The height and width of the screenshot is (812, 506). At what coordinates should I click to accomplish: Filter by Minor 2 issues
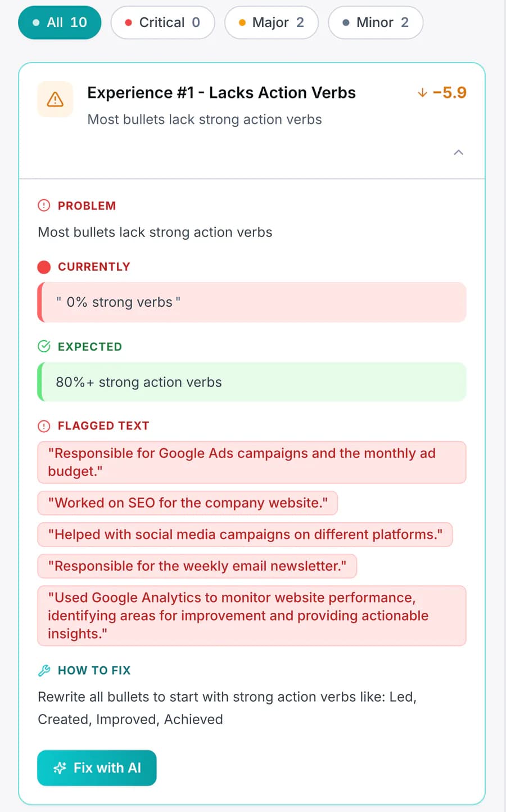(x=376, y=23)
